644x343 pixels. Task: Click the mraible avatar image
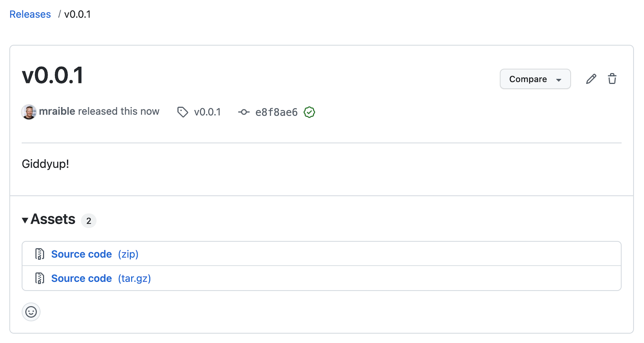29,112
